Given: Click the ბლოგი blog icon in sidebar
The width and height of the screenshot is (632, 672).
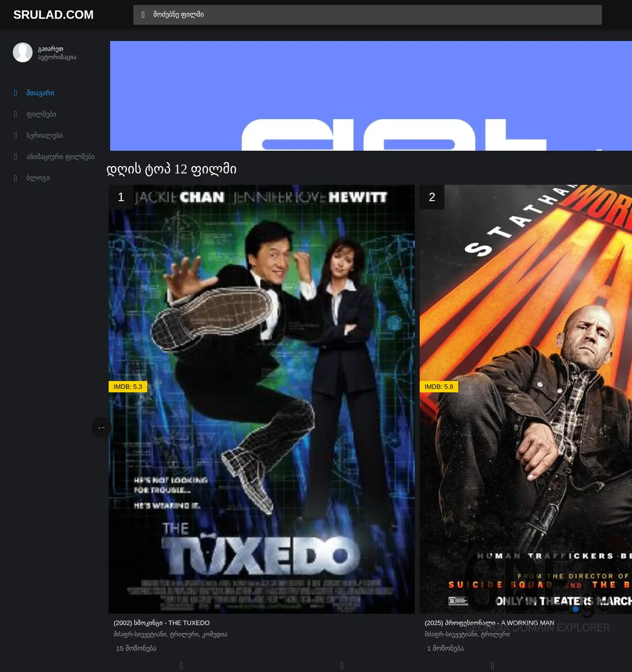Looking at the screenshot, I should pyautogui.click(x=16, y=178).
